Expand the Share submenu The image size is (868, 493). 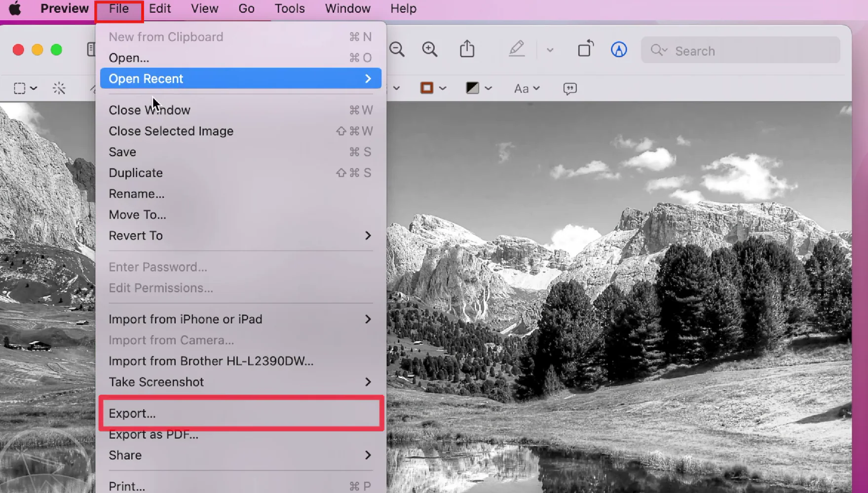point(241,456)
